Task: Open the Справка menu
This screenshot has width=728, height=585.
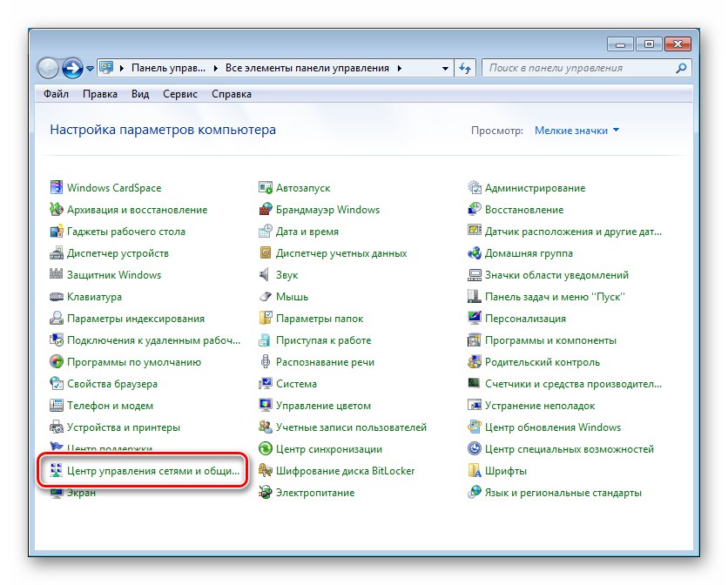Action: [232, 94]
